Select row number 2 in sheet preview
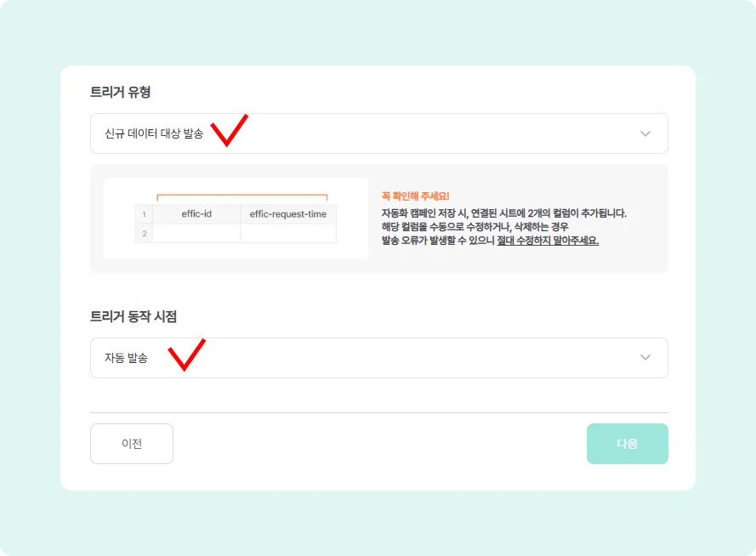This screenshot has height=556, width=756. pyautogui.click(x=145, y=233)
